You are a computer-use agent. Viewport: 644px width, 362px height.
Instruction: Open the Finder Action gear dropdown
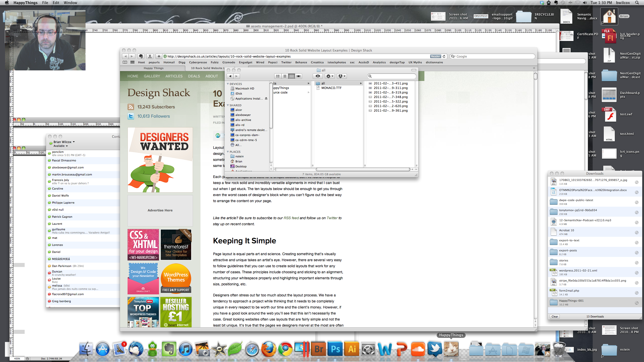coord(330,76)
